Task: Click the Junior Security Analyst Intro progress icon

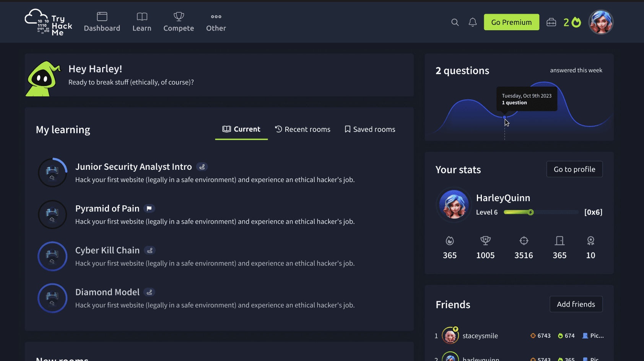Action: (x=52, y=172)
